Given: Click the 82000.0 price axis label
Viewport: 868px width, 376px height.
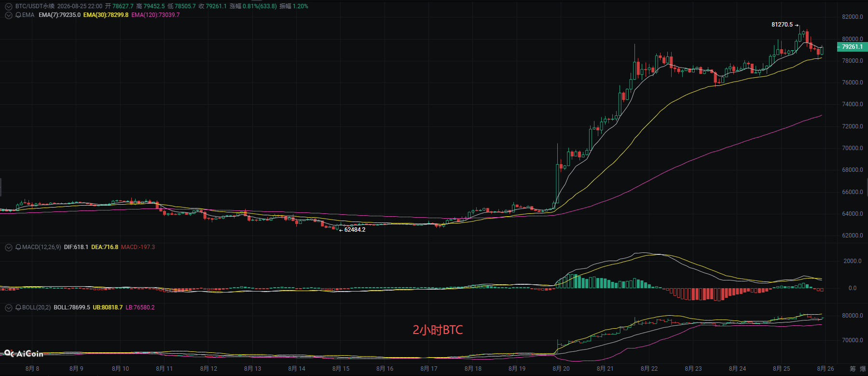Looking at the screenshot, I should point(853,17).
